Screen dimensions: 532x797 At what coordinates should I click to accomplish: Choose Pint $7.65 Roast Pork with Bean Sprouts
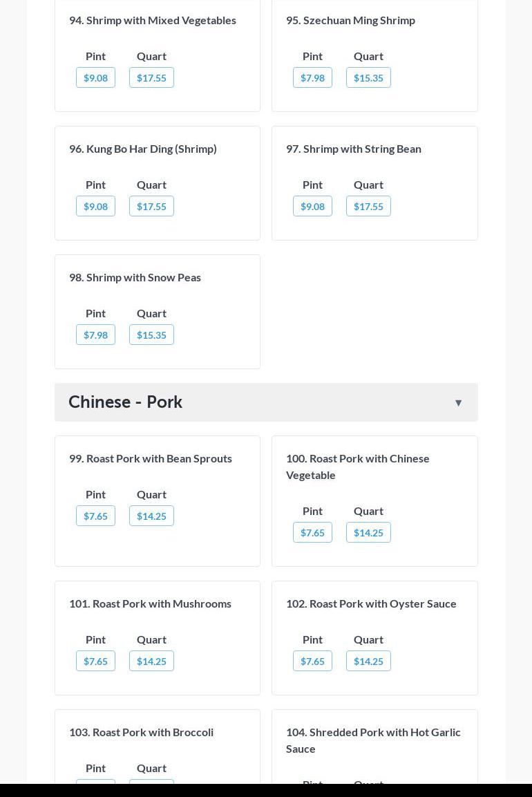tap(95, 516)
